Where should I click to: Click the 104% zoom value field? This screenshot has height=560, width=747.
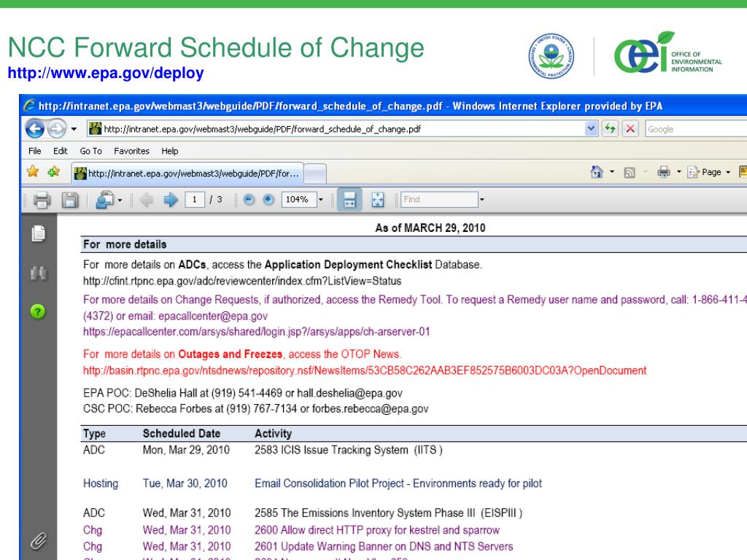298,200
